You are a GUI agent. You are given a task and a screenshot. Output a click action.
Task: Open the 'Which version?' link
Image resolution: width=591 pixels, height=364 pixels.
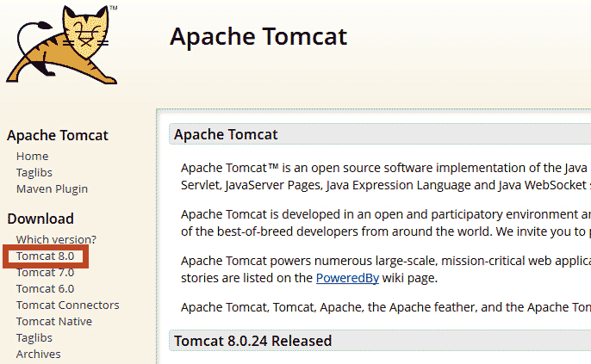(x=56, y=238)
